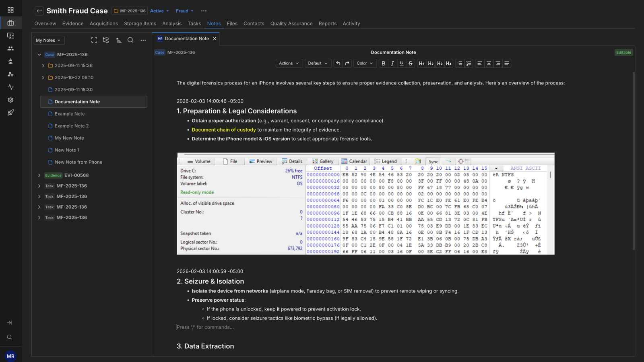Apply Heading 4 style
This screenshot has width=644, height=362.
[448, 63]
